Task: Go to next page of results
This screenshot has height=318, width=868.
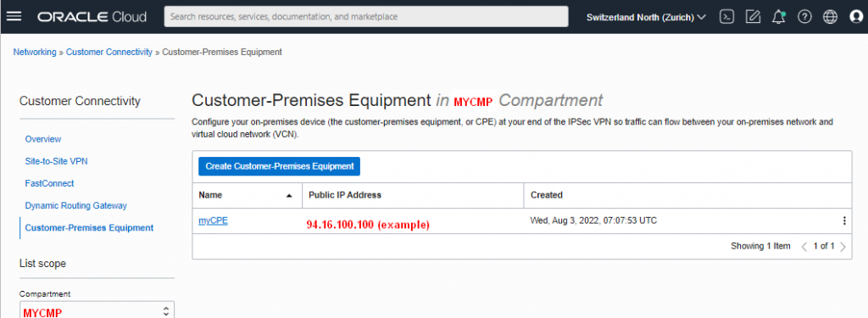Action: 843,247
